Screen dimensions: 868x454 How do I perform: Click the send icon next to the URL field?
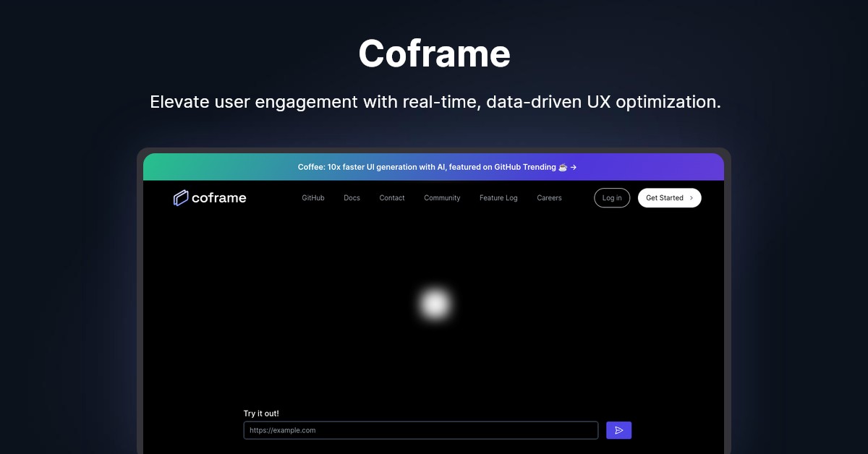click(618, 429)
